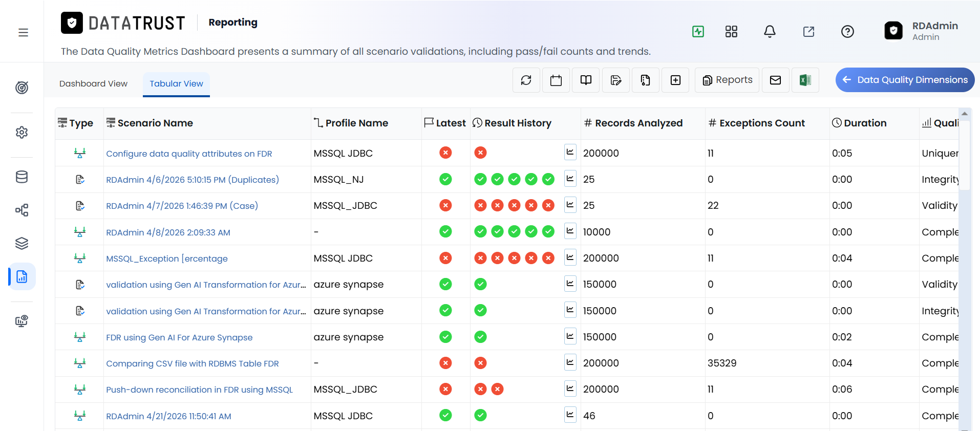
Task: Click the external link icon in header
Action: click(x=808, y=32)
